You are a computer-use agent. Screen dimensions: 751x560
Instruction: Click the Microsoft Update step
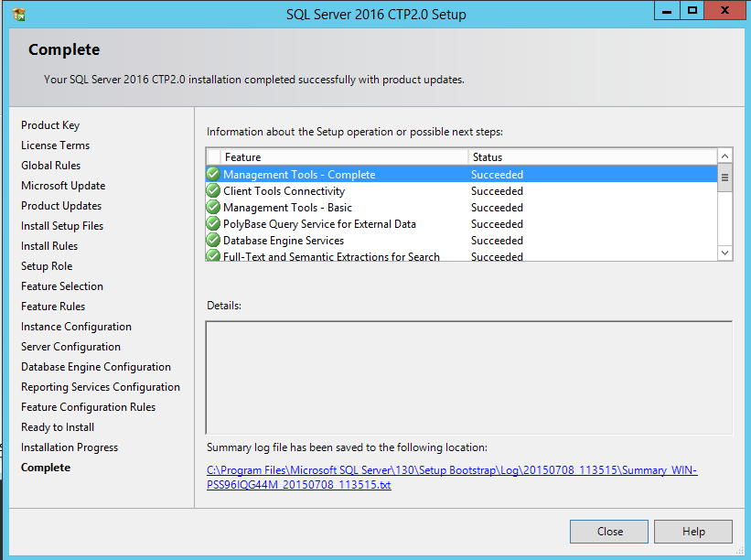point(63,186)
